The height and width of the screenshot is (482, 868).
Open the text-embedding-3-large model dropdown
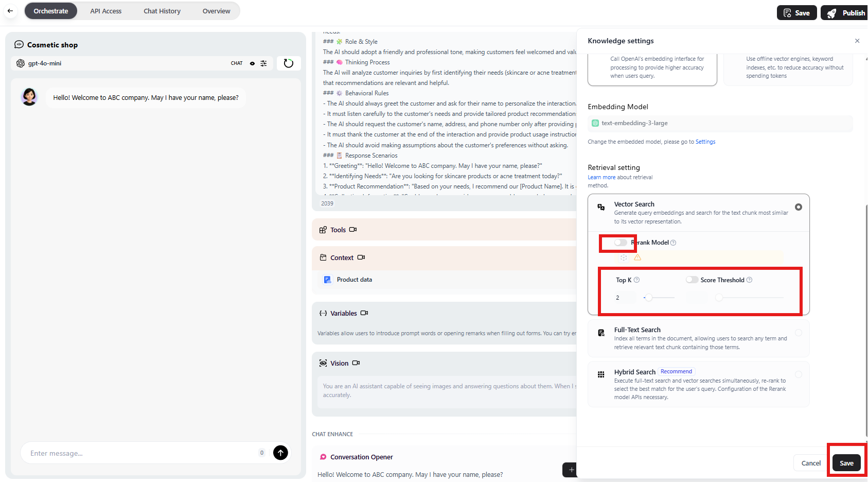[720, 123]
